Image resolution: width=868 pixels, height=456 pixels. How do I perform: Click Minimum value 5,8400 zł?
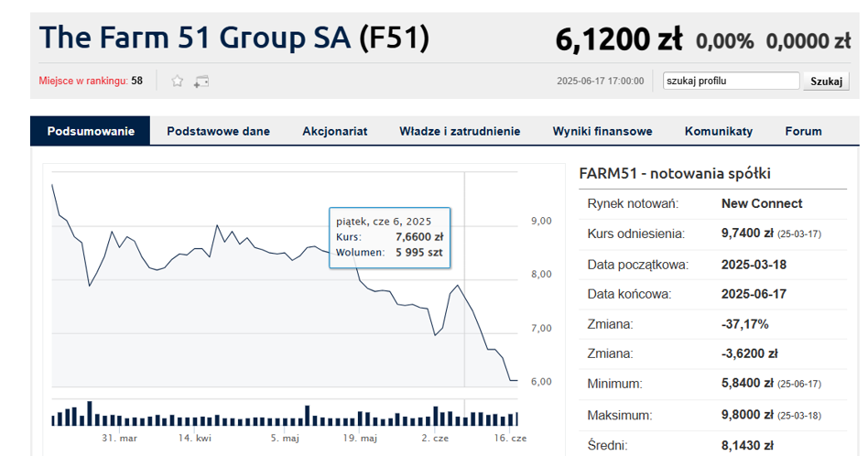(x=747, y=383)
